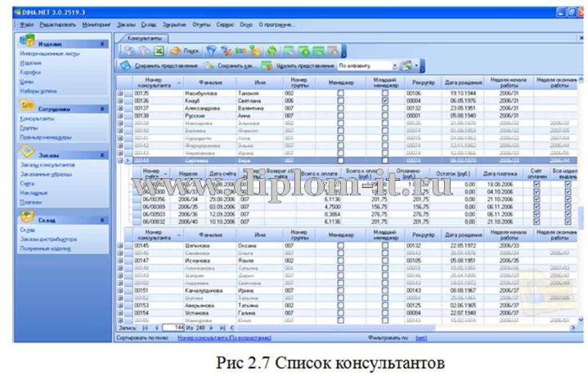Click the third green table icon

318,51
